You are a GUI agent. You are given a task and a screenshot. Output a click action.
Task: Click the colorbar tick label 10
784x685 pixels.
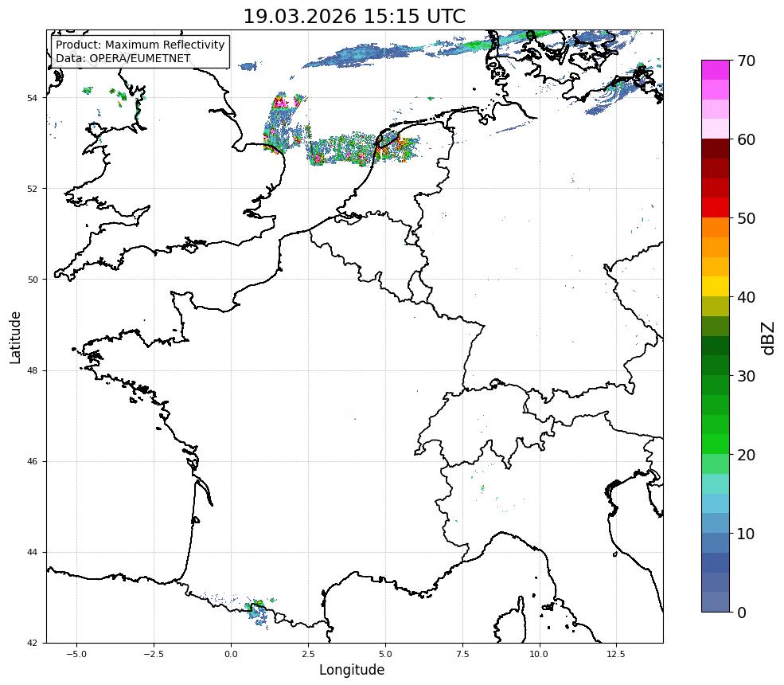[746, 534]
